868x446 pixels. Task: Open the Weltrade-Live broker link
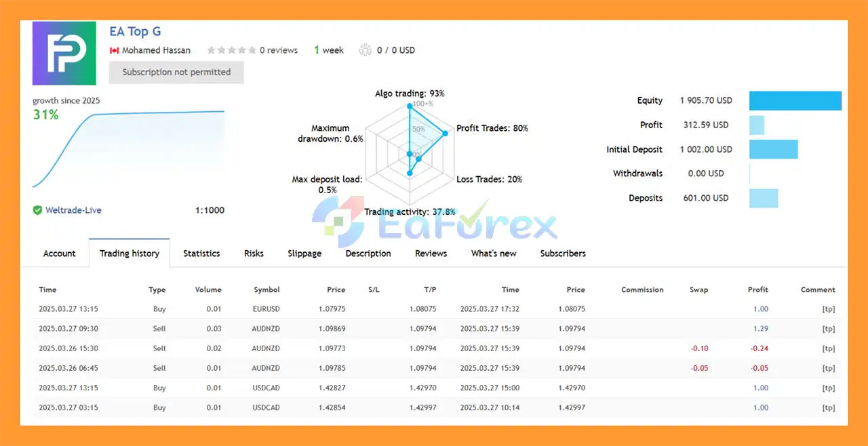(73, 210)
